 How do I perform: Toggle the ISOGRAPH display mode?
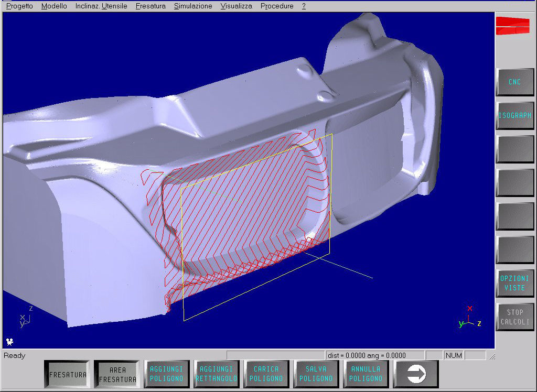pyautogui.click(x=514, y=116)
